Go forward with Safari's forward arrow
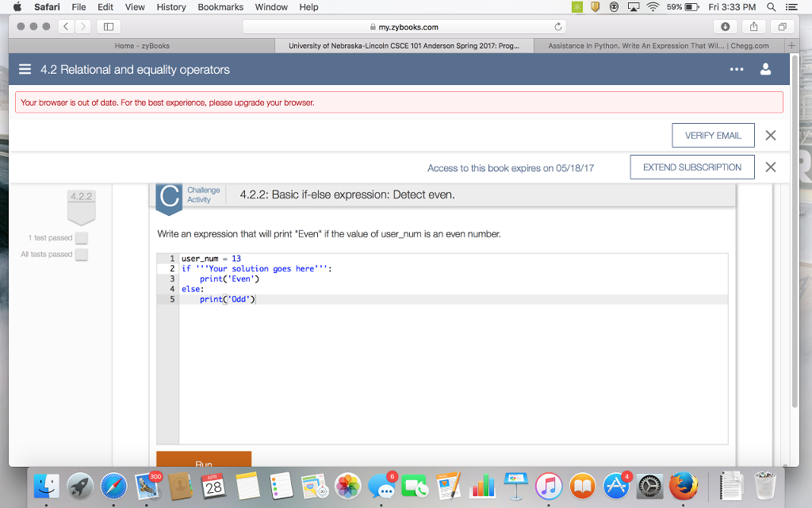This screenshot has height=508, width=812. (82, 26)
